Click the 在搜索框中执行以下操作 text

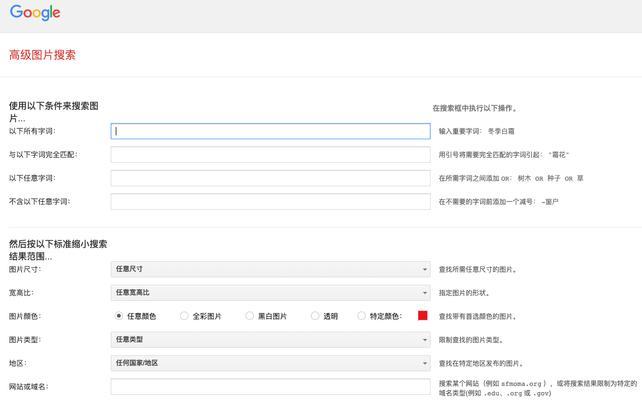(475, 108)
